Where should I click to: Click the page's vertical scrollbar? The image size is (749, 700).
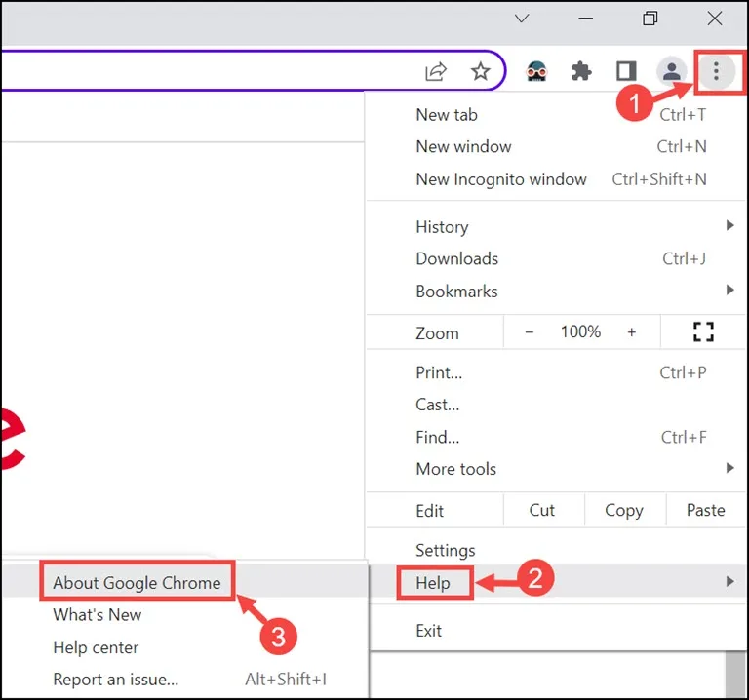pyautogui.click(x=735, y=675)
